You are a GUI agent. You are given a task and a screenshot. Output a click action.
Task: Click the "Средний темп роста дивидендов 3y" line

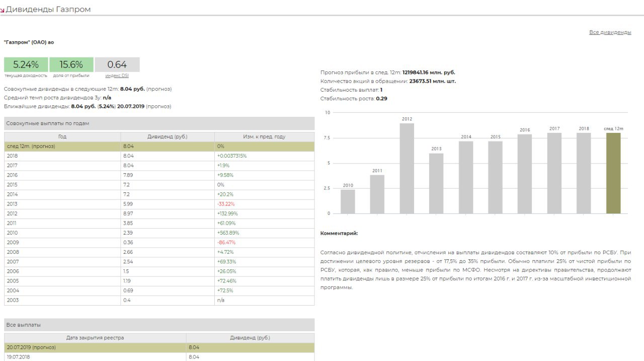[x=57, y=98]
